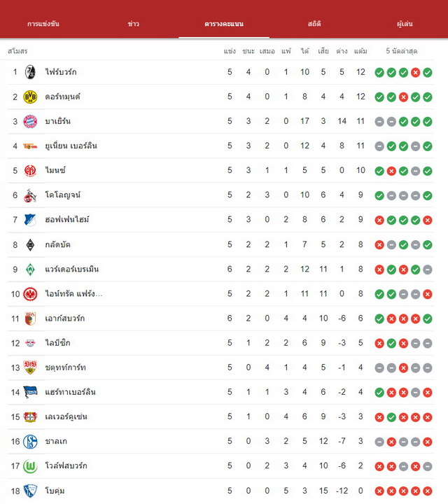Click the Schalke 04 blue crest
The height and width of the screenshot is (504, 448).
30,442
